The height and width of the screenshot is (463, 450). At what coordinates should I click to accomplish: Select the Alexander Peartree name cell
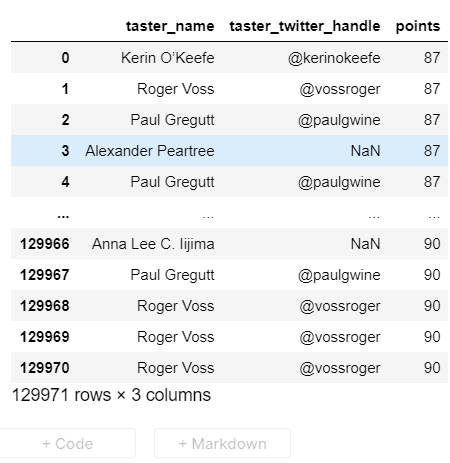coord(150,151)
